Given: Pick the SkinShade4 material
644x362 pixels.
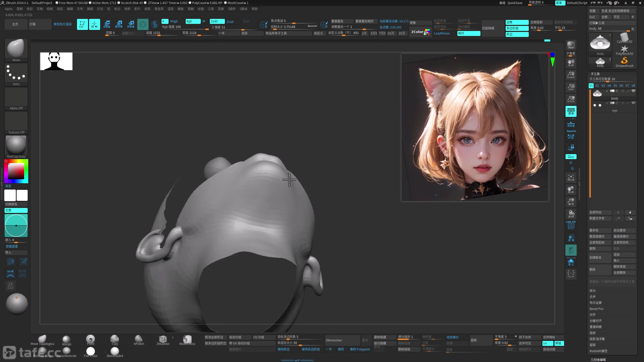Looking at the screenshot, I should pyautogui.click(x=115, y=352).
